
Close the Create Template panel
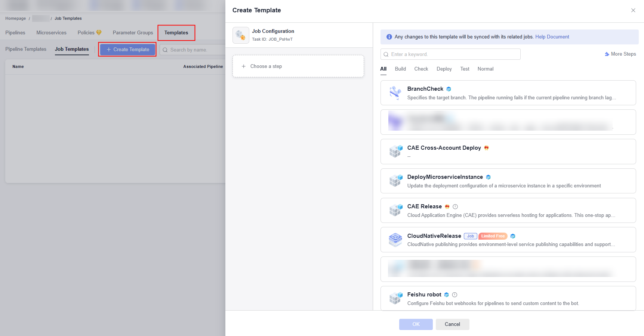point(633,10)
